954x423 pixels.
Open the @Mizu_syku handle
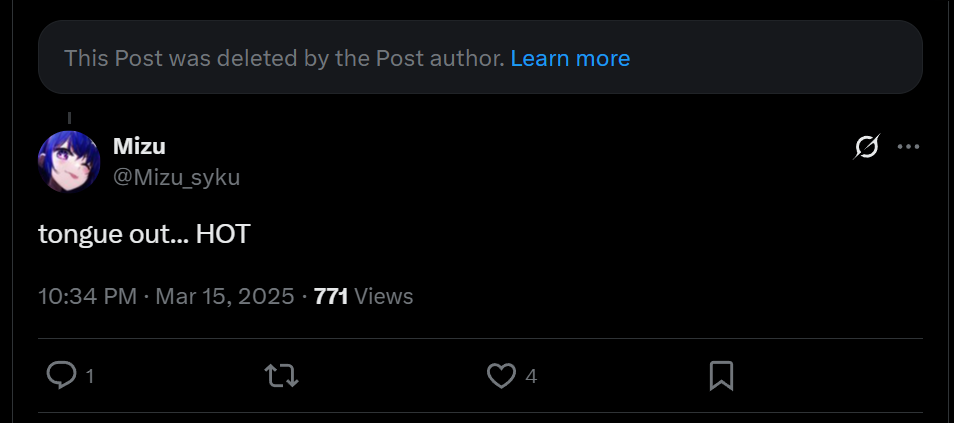[x=176, y=177]
